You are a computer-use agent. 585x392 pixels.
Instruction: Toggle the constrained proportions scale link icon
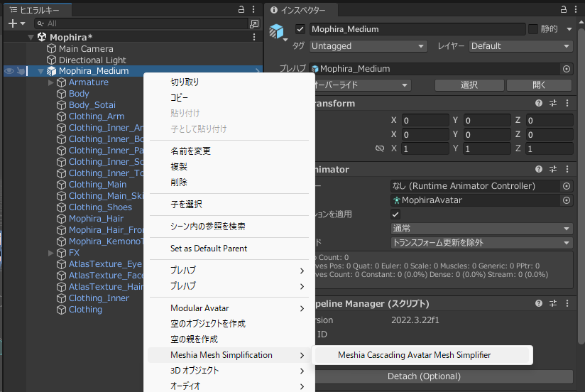[379, 148]
